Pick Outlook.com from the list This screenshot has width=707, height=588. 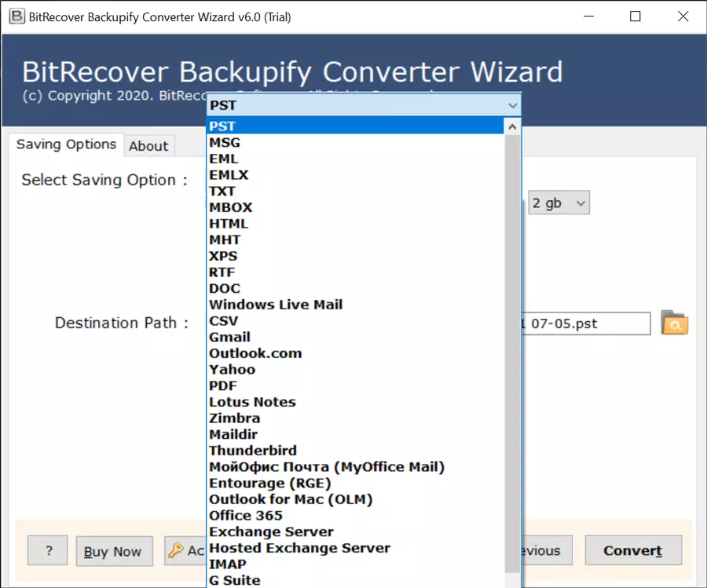pos(355,353)
